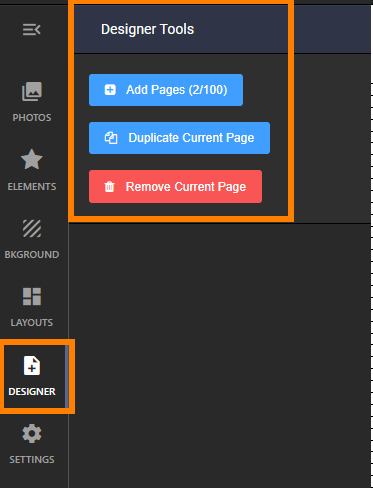Screen dimensions: 373x488
Task: Select the LAYOUTS sidebar label
Action: [32, 323]
